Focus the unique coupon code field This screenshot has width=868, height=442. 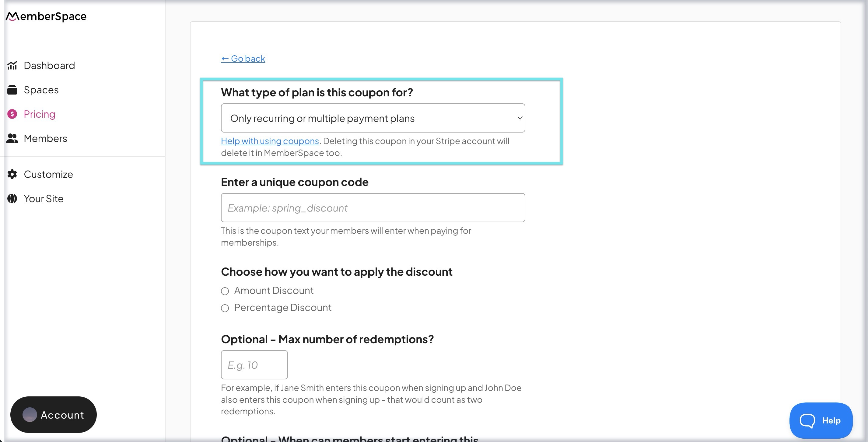click(x=373, y=208)
